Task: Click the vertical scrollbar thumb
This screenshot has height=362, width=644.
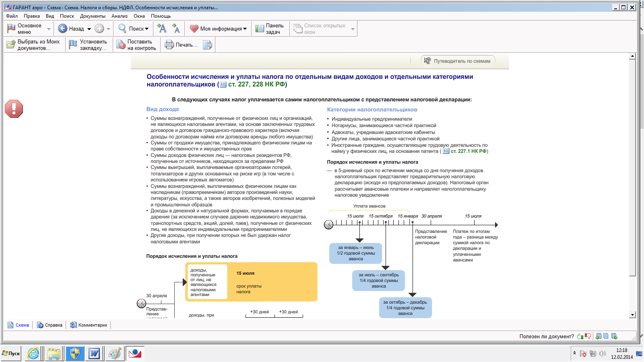Action: [633, 168]
